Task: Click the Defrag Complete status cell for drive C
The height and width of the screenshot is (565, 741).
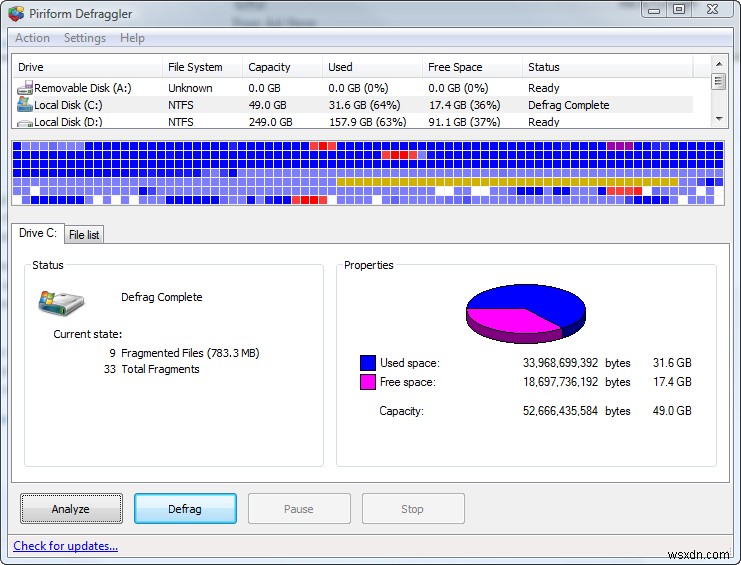Action: tap(569, 105)
